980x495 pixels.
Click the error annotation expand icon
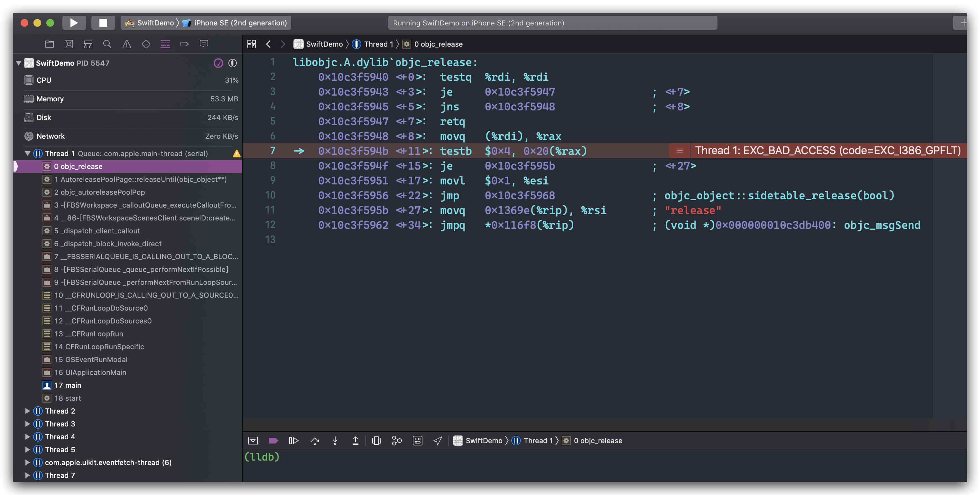(680, 151)
